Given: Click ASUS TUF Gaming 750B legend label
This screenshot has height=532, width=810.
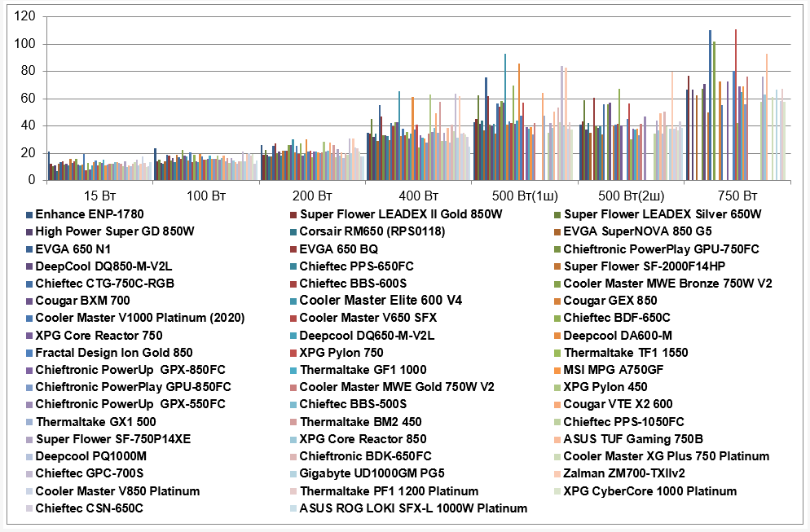Looking at the screenshot, I should point(633,439).
